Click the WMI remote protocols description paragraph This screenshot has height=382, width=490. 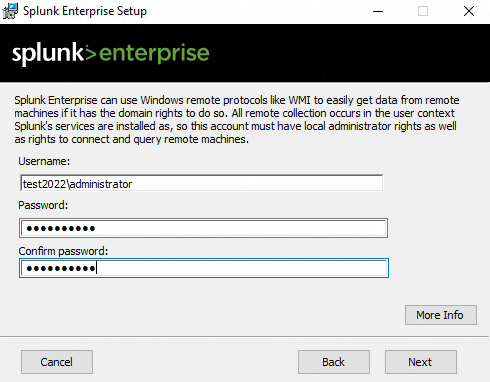click(x=237, y=120)
